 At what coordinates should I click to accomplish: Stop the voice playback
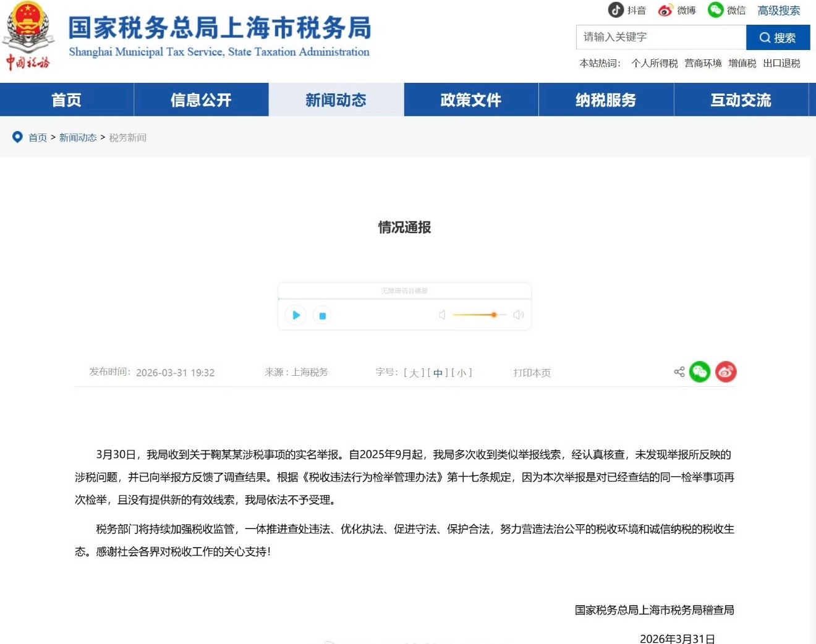point(322,315)
